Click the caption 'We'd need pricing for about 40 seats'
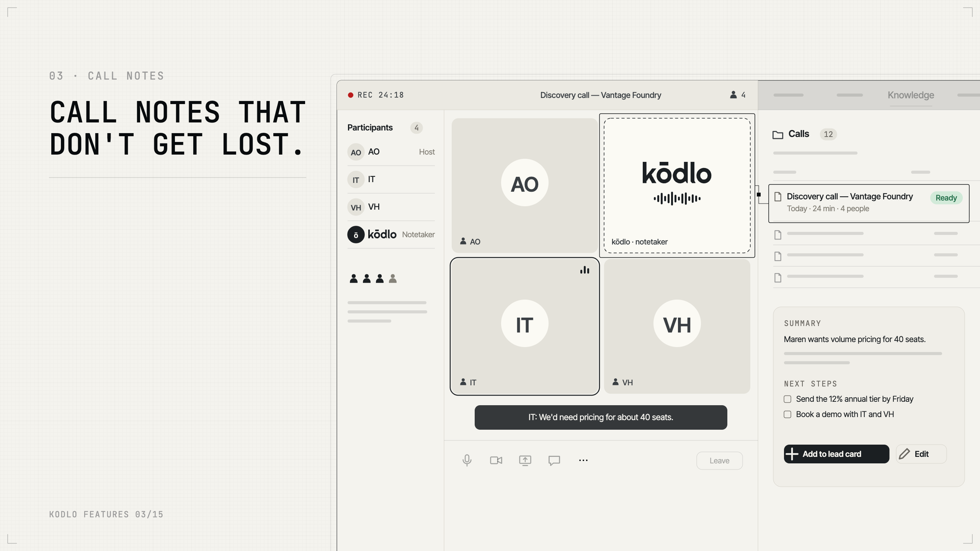The image size is (980, 551). click(x=601, y=417)
